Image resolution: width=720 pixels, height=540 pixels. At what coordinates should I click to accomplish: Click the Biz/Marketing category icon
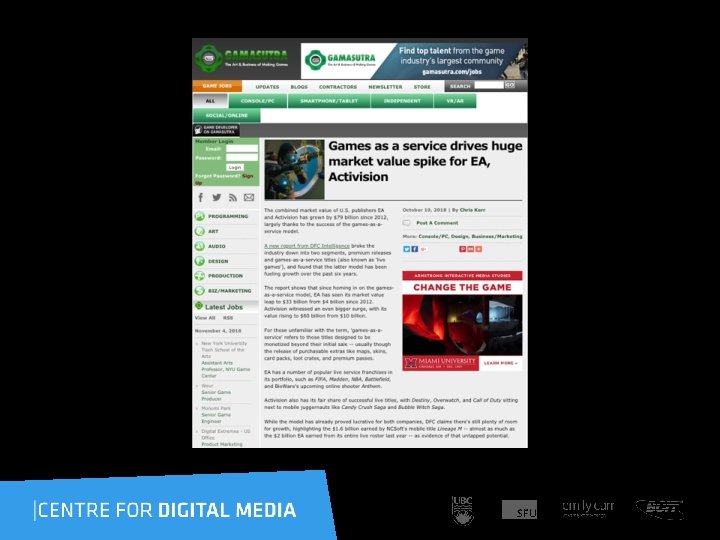[x=199, y=291]
